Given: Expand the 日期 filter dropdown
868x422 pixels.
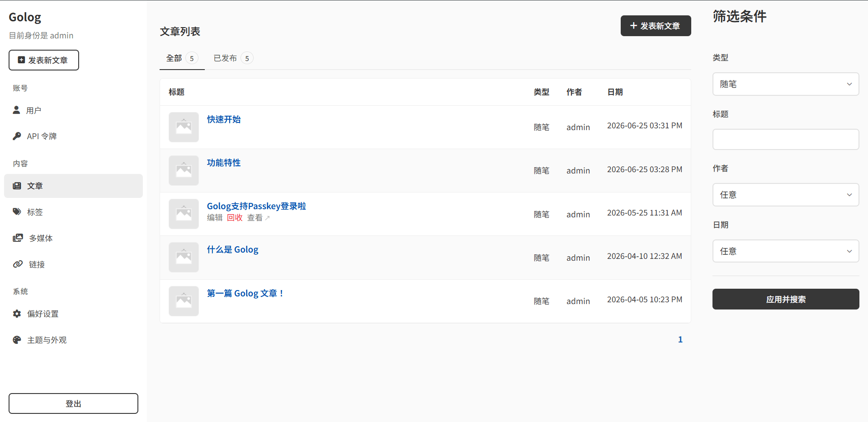Looking at the screenshot, I should 786,251.
